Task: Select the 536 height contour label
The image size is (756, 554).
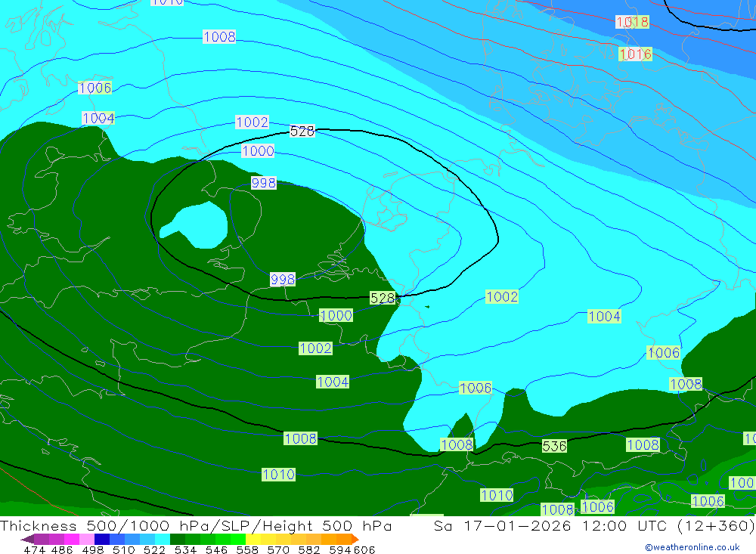Action: (554, 446)
